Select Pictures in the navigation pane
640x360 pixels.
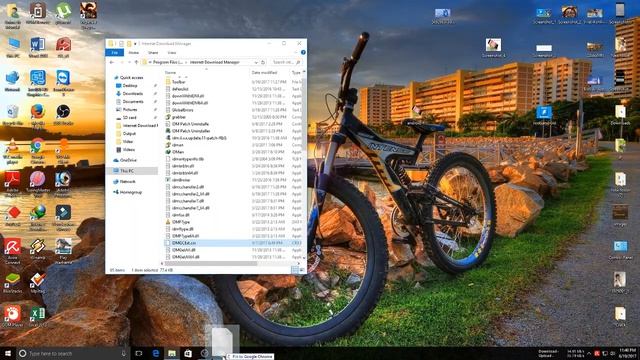click(x=130, y=109)
